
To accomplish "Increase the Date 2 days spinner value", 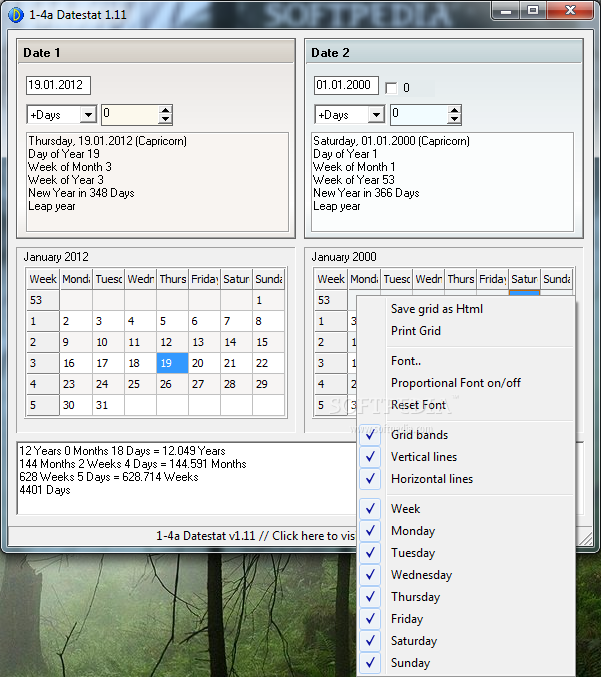I will click(454, 111).
